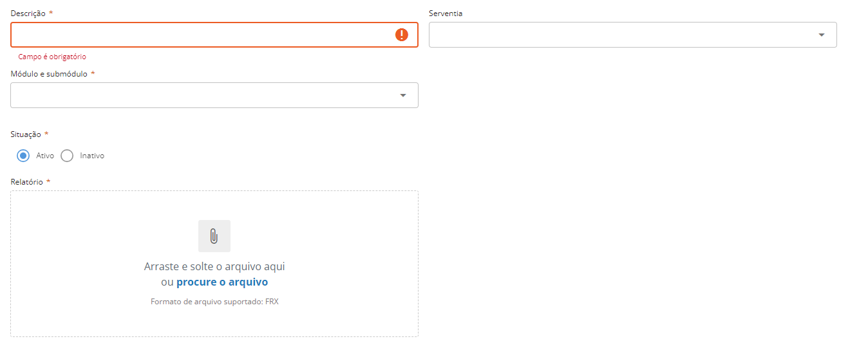Select the Ativo radio button
Viewport: 868px width, 348px height.
point(23,156)
